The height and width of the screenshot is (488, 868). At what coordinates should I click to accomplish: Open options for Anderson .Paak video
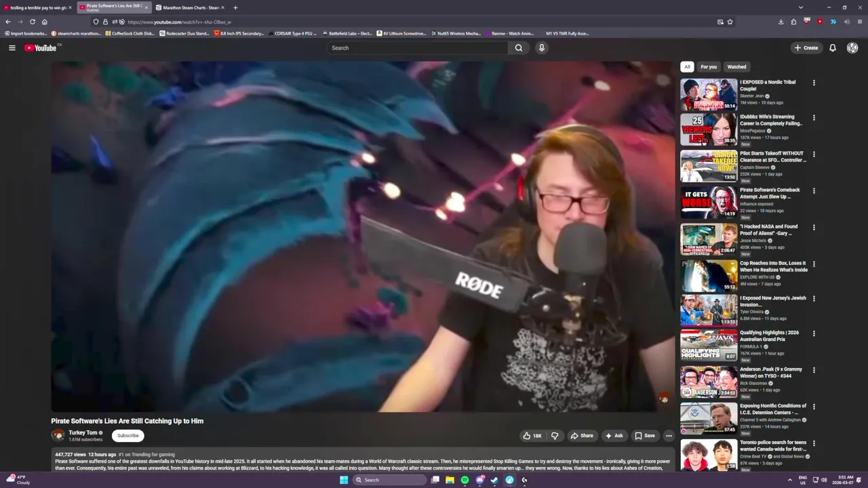click(814, 370)
